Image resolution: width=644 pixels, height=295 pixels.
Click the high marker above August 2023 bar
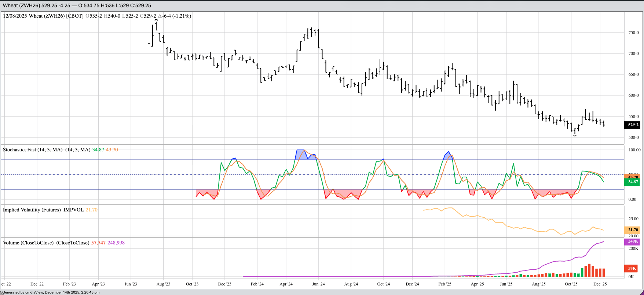pyautogui.click(x=156, y=21)
